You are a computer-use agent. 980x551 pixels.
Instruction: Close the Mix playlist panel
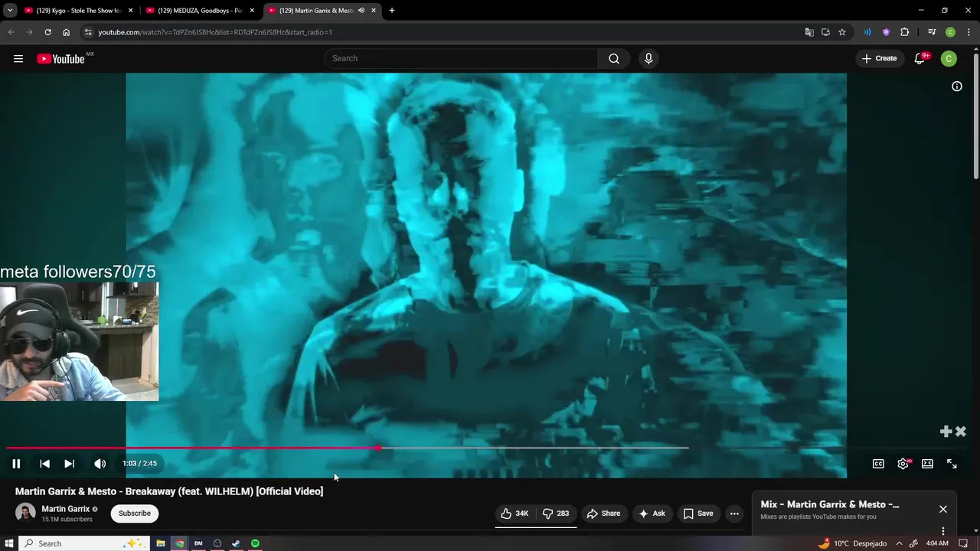[943, 509]
